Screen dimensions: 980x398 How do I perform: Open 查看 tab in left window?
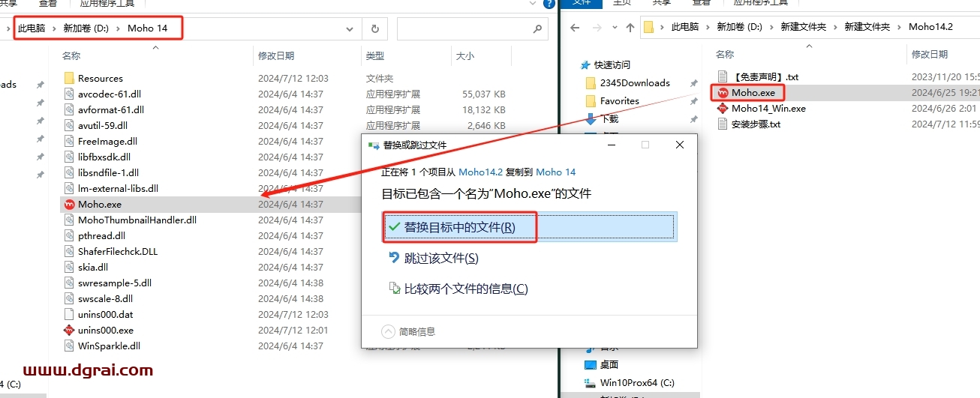click(49, 3)
